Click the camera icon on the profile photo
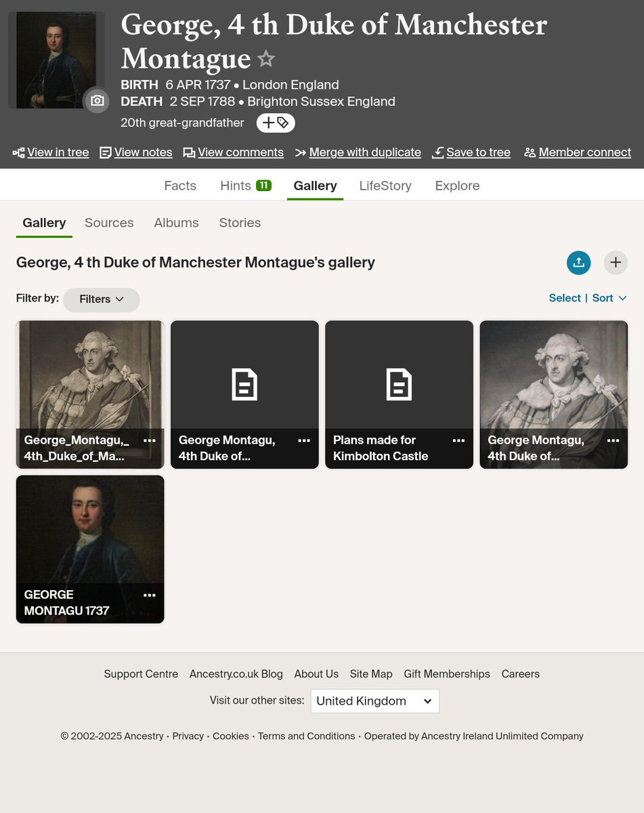The width and height of the screenshot is (644, 813). tap(97, 100)
